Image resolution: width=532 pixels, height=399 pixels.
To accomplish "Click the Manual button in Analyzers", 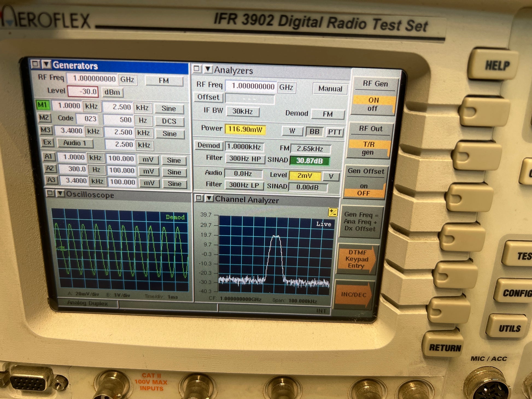I will click(x=330, y=89).
